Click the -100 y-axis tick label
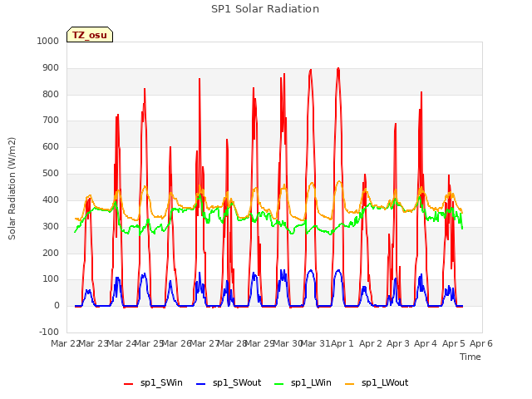 pyautogui.click(x=49, y=332)
